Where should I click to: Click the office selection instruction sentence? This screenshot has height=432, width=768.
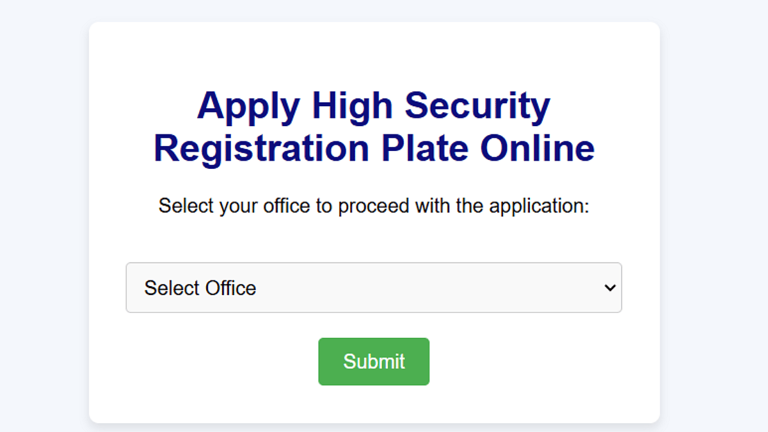pos(373,206)
